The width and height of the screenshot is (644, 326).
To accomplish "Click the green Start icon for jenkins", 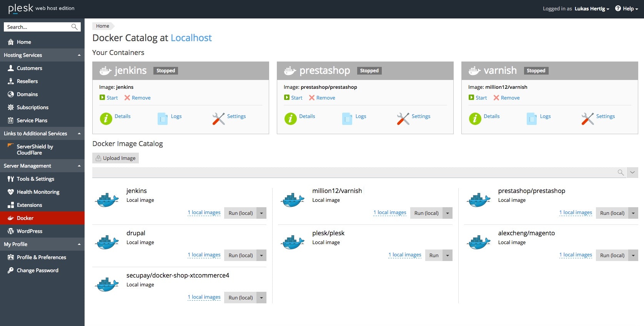I will pos(102,98).
